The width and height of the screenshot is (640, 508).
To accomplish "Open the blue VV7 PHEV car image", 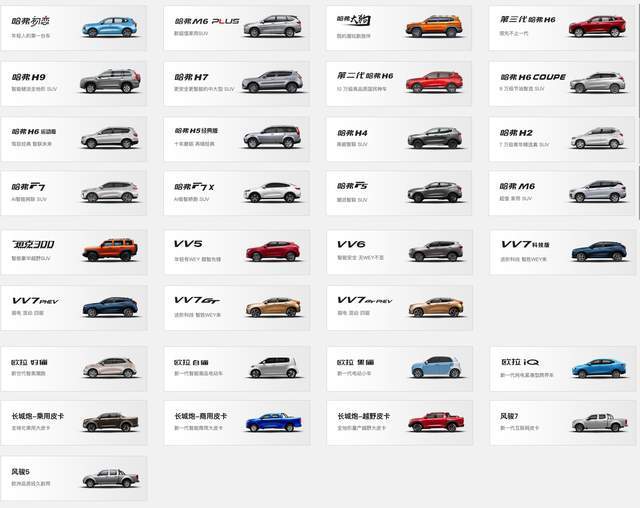I will click(x=110, y=307).
